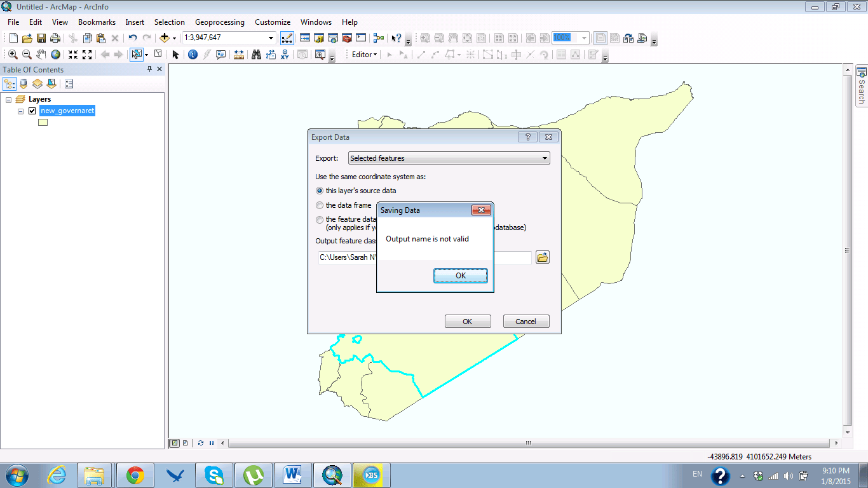
Task: Click Cancel in Export Data dialog
Action: pyautogui.click(x=526, y=322)
